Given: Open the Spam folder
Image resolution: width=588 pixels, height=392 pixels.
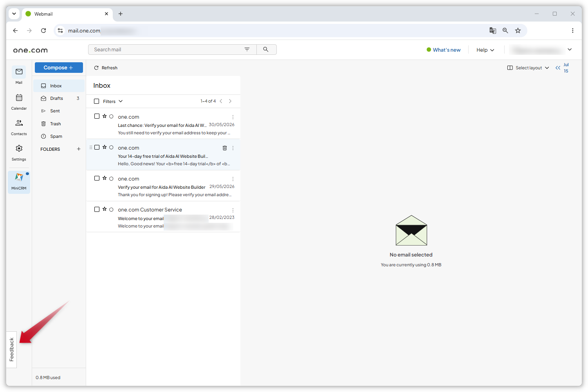Looking at the screenshot, I should pyautogui.click(x=59, y=136).
